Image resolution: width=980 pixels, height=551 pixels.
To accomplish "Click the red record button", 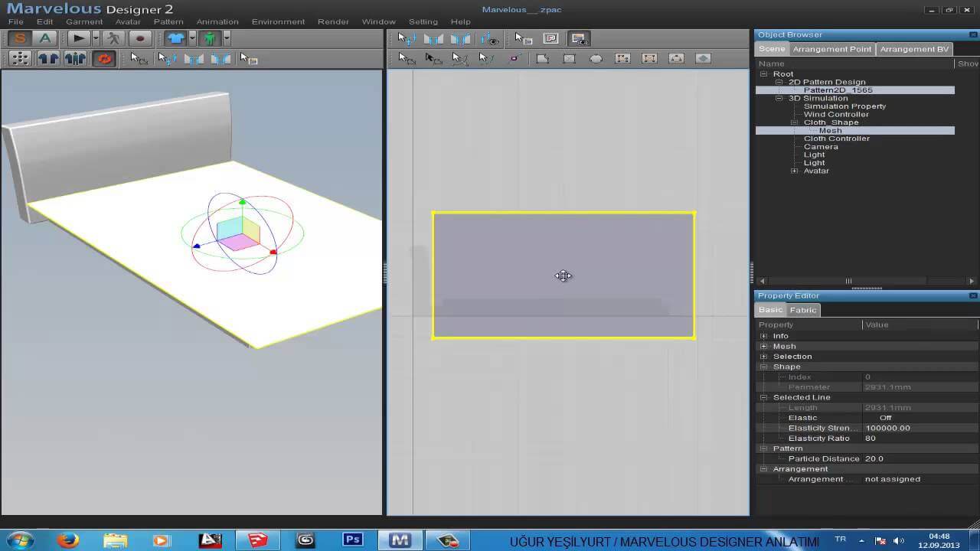I will [140, 38].
